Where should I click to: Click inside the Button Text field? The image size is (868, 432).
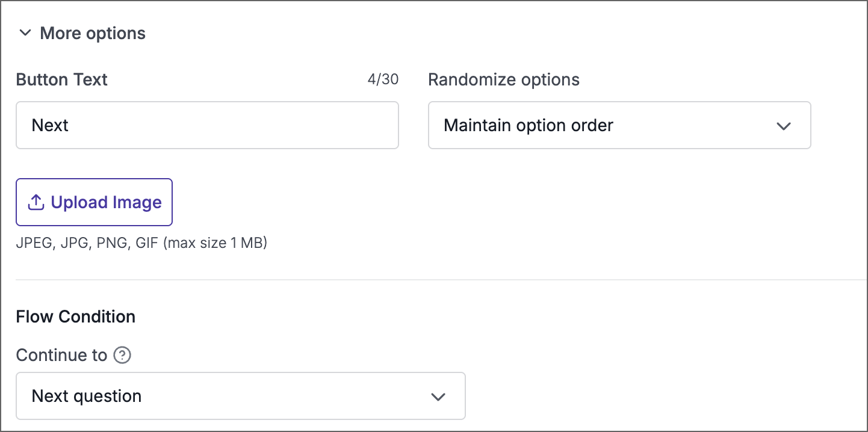pos(207,125)
